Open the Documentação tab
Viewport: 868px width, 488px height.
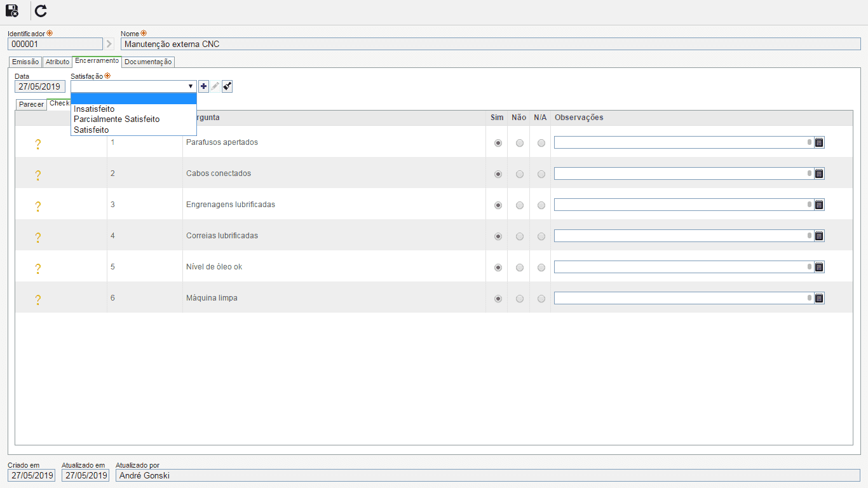click(148, 62)
